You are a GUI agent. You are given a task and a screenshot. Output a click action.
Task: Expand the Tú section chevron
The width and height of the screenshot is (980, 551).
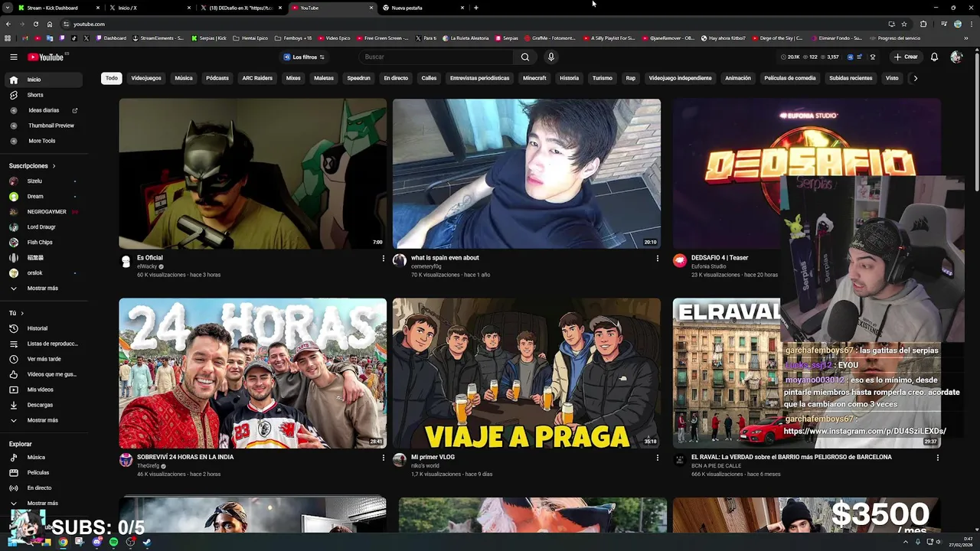(x=22, y=313)
